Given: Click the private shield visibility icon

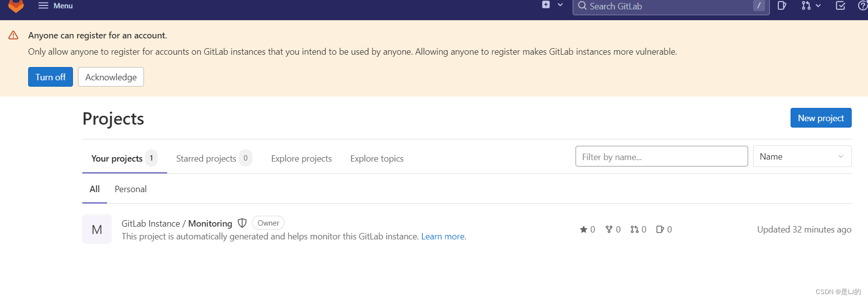Looking at the screenshot, I should click(x=242, y=223).
